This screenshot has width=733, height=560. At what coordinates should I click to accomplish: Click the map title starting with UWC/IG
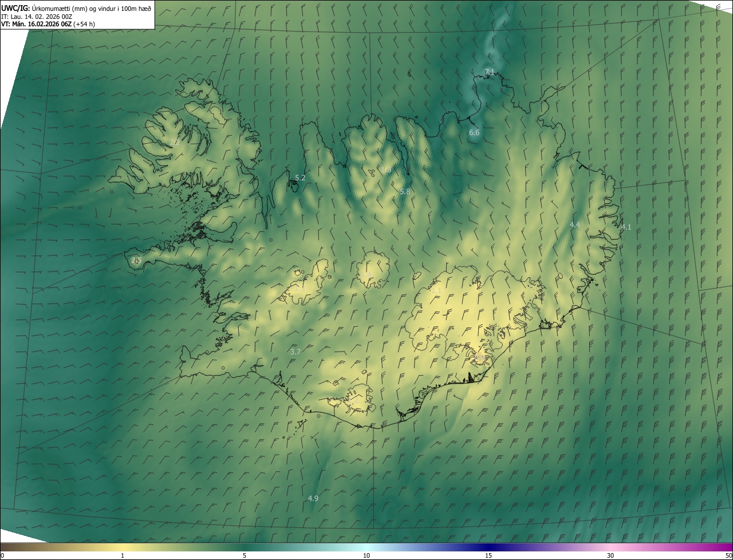76,7
